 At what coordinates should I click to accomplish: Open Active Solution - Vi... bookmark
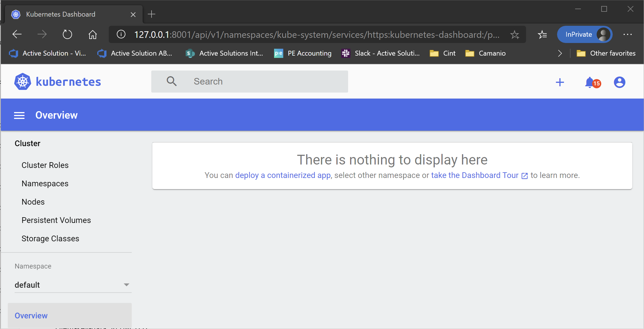click(x=48, y=53)
